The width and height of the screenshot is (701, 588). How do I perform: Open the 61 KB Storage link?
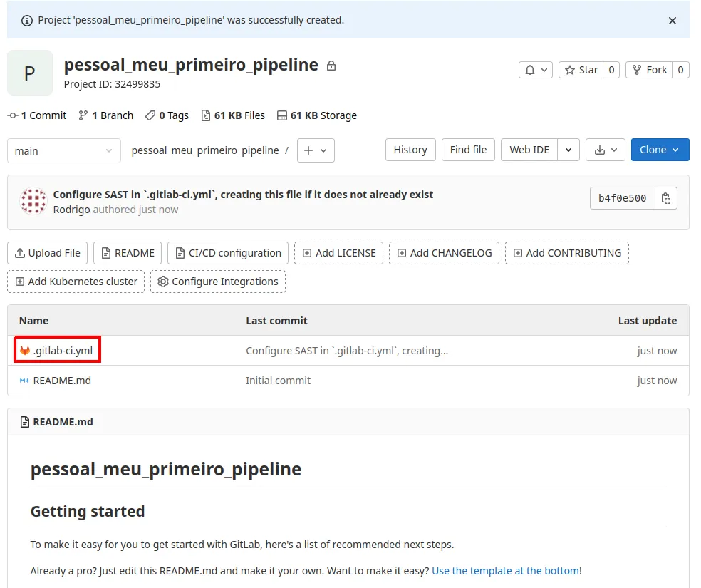click(x=317, y=115)
